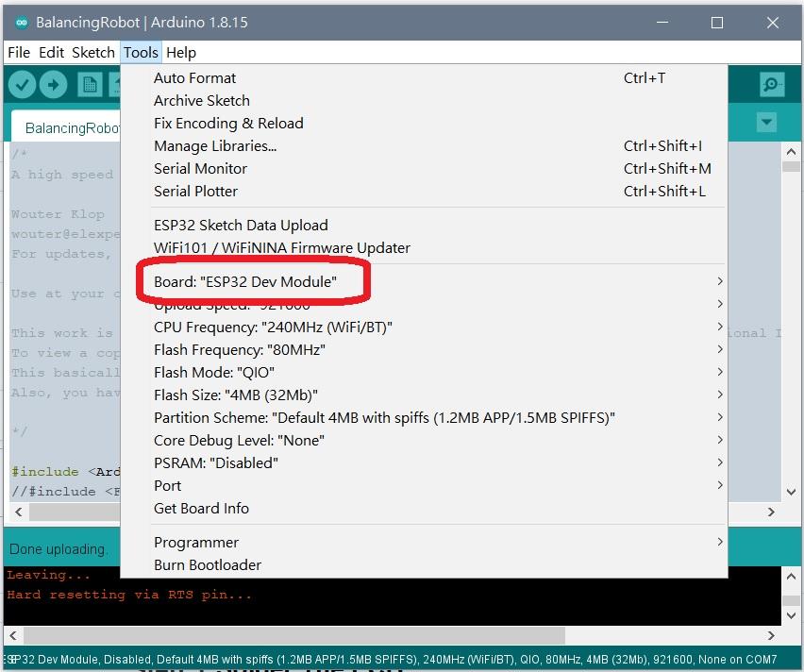Open the File menu
804x672 pixels.
pos(19,52)
